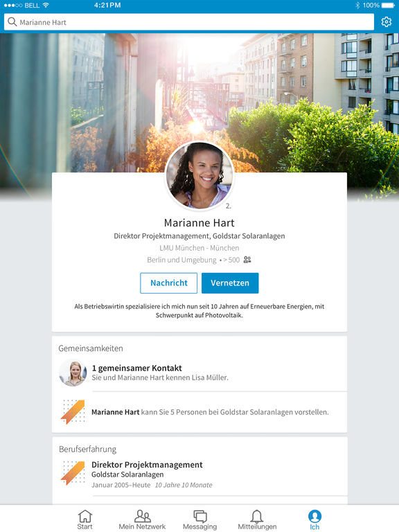Open the 5 Personen vorstellen link
Image resolution: width=399 pixels, height=532 pixels.
click(210, 412)
